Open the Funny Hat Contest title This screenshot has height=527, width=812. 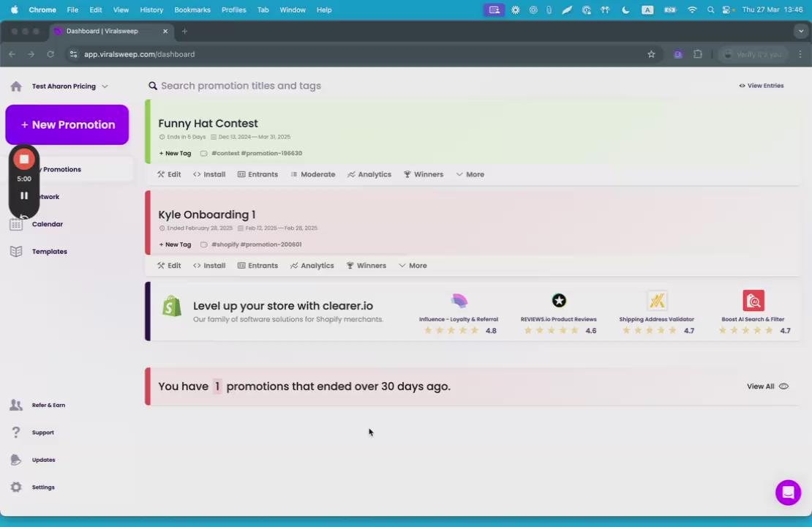[208, 123]
